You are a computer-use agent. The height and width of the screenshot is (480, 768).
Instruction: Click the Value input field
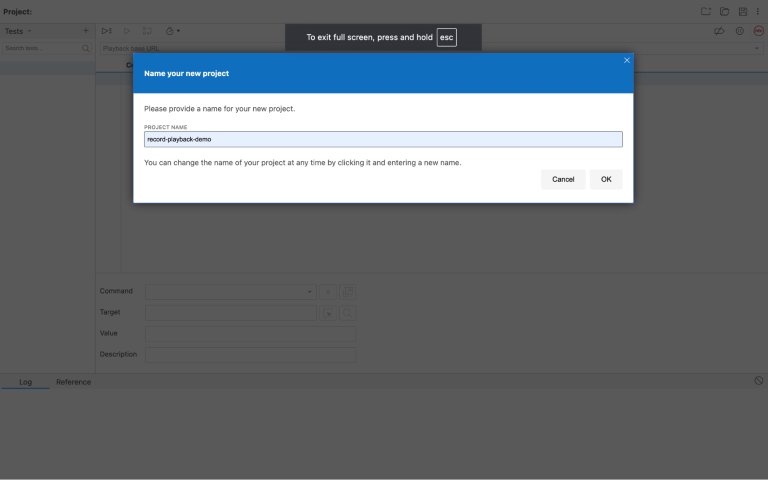pyautogui.click(x=250, y=334)
